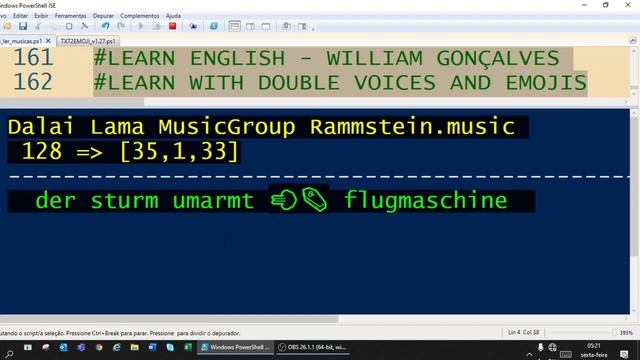The height and width of the screenshot is (360, 640).
Task: Adjust the zoom slider in the status bar
Action: click(x=614, y=333)
